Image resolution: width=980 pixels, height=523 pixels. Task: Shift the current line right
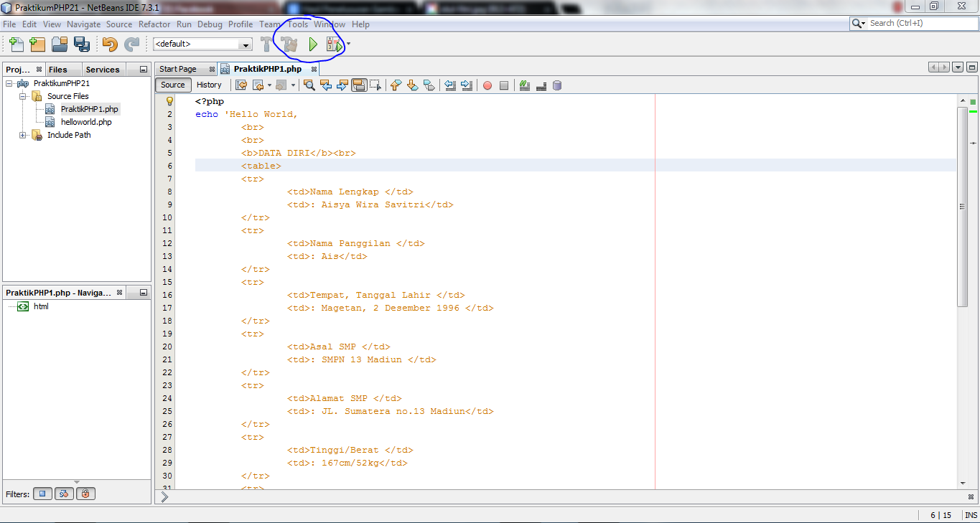[x=467, y=85]
